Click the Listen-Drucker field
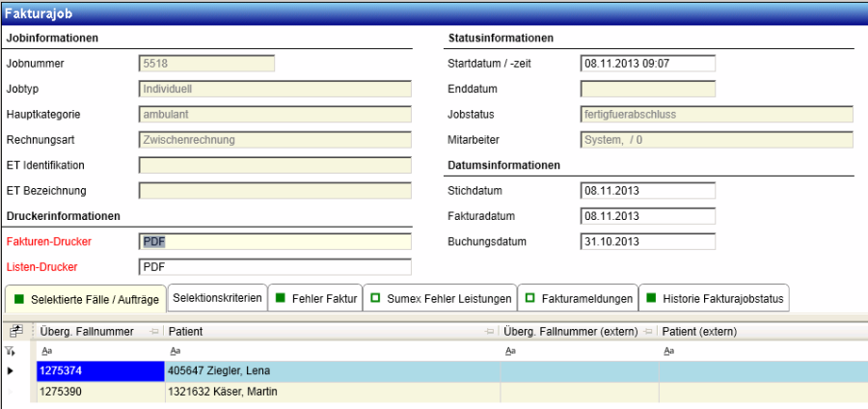 point(275,266)
